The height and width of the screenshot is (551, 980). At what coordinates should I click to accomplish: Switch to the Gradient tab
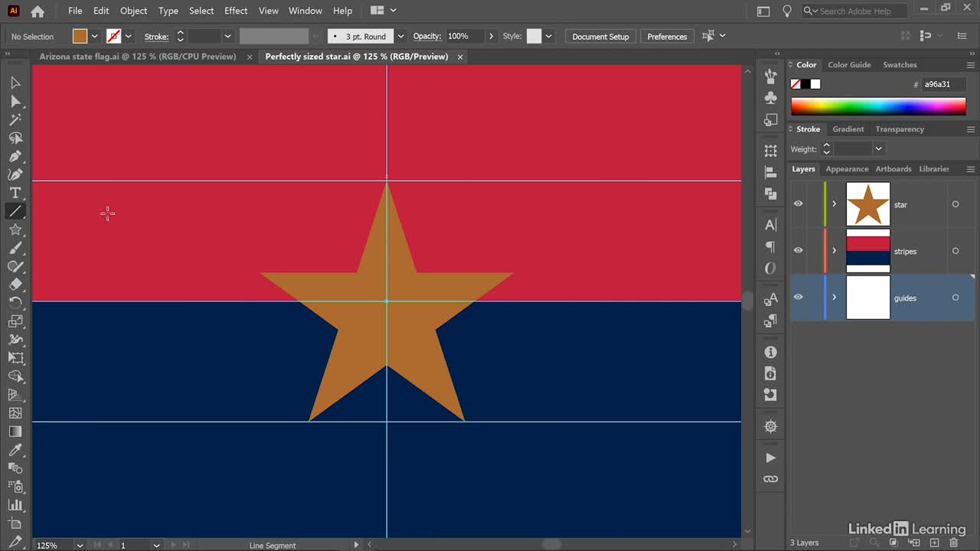[848, 129]
